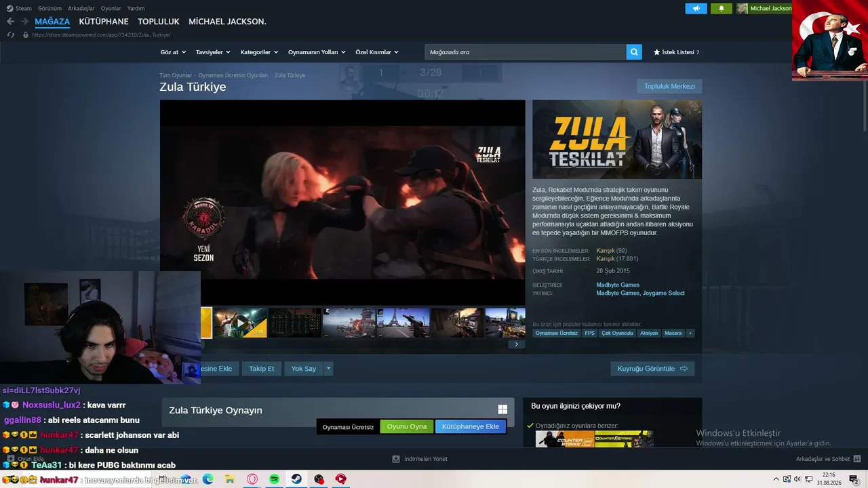Viewport: 868px width, 488px height.
Task: Switch to the TOPLULUK tab
Action: [159, 22]
